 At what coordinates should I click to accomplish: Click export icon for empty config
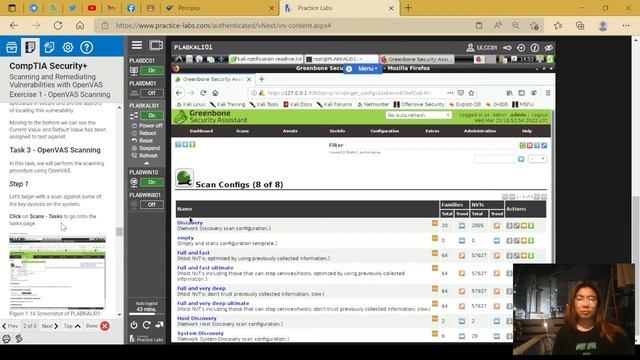pyautogui.click(x=531, y=241)
